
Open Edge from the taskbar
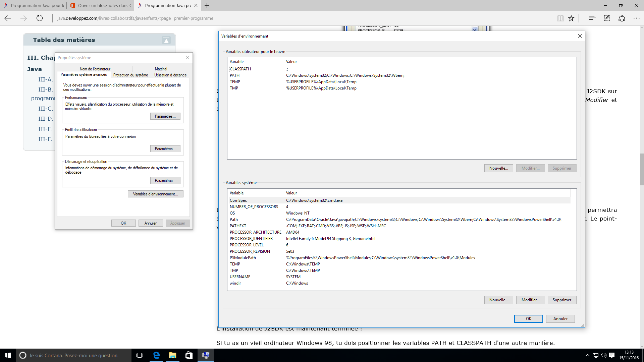pos(156,355)
